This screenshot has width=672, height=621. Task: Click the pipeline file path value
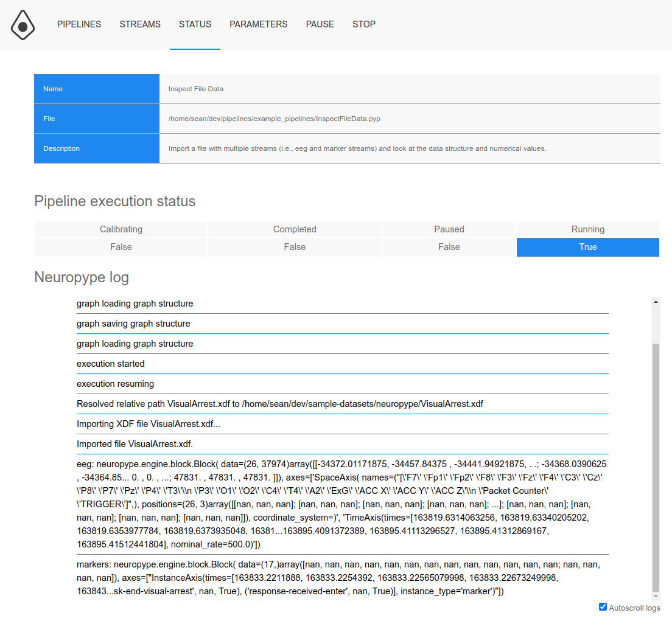tap(274, 119)
